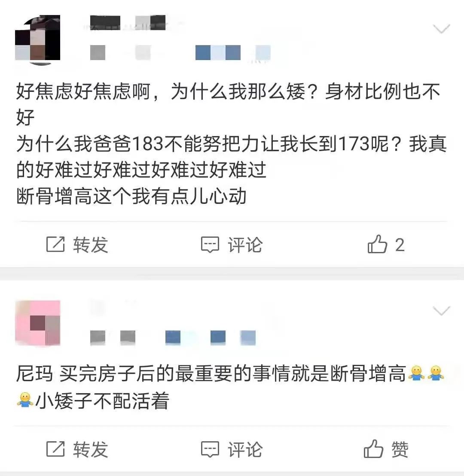Click the first emoji after 断骨增高

pyautogui.click(x=416, y=373)
